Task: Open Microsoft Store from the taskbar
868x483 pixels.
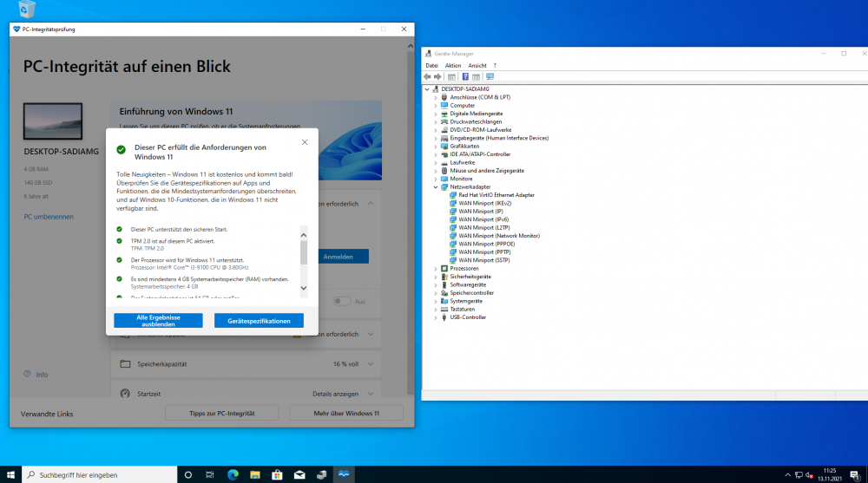Action: (278, 474)
